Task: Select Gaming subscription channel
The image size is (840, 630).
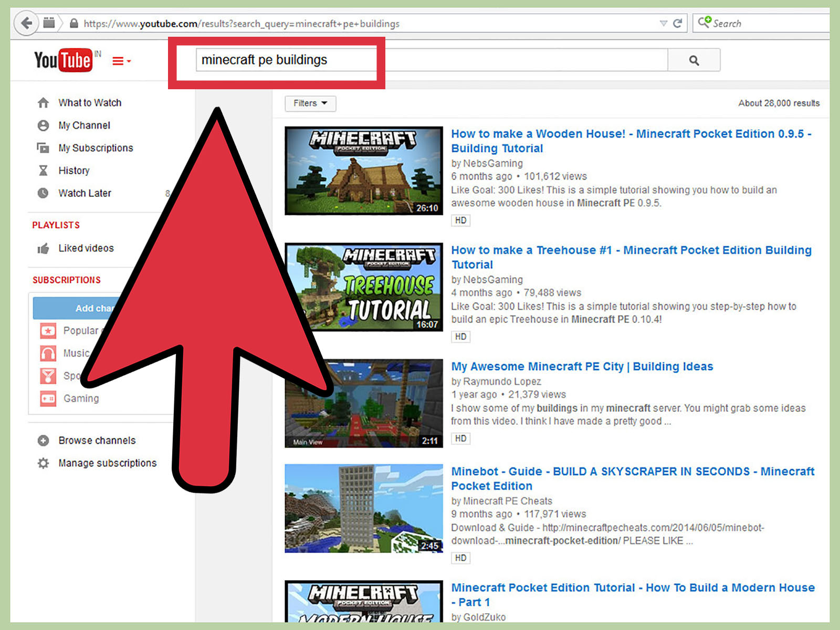Action: (81, 398)
